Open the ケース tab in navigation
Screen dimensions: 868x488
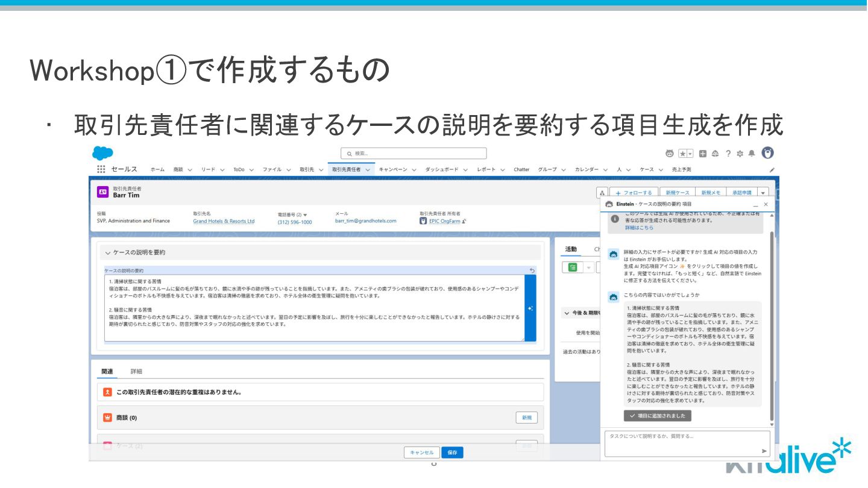(x=647, y=170)
